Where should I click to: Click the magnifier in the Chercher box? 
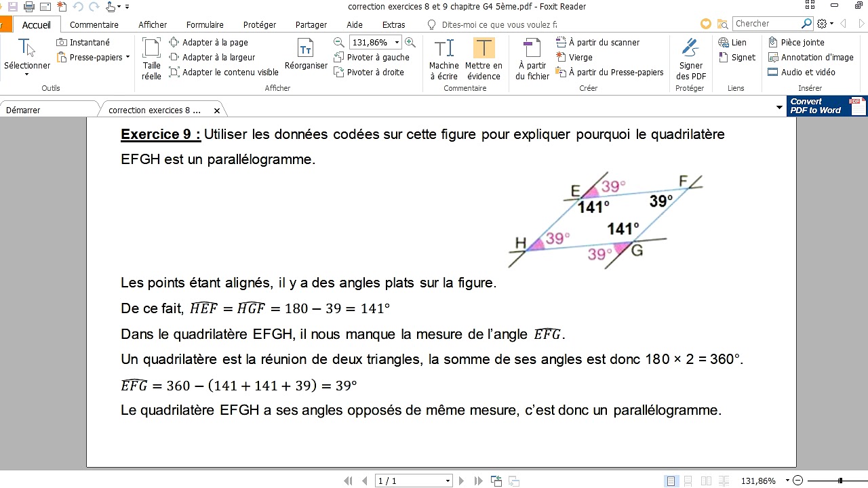(x=806, y=24)
